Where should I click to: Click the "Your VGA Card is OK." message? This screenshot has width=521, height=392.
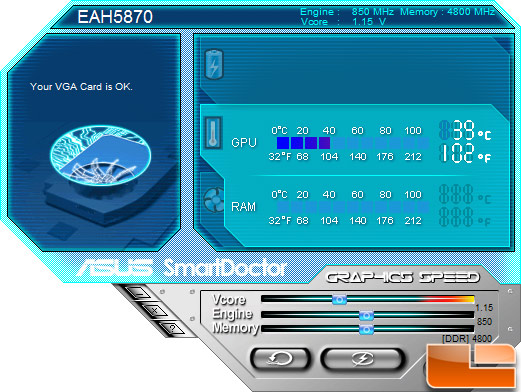[x=81, y=87]
